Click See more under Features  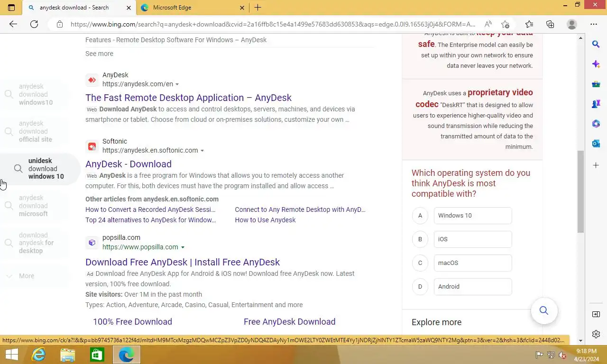tap(99, 54)
